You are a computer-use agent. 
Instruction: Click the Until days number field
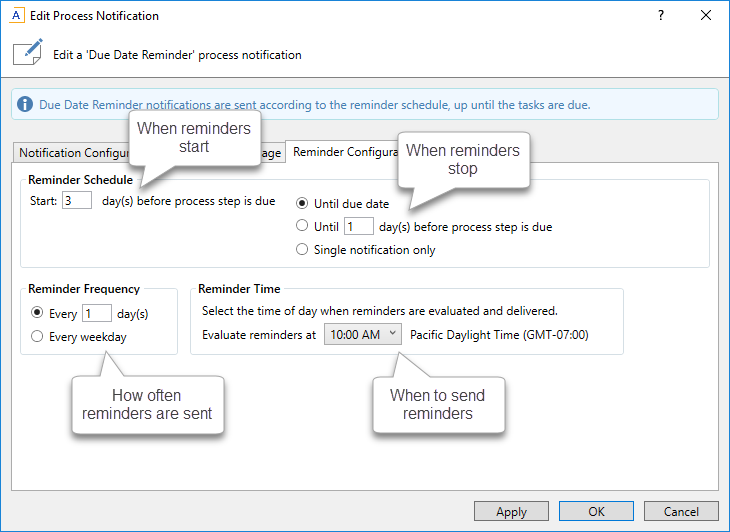358,227
